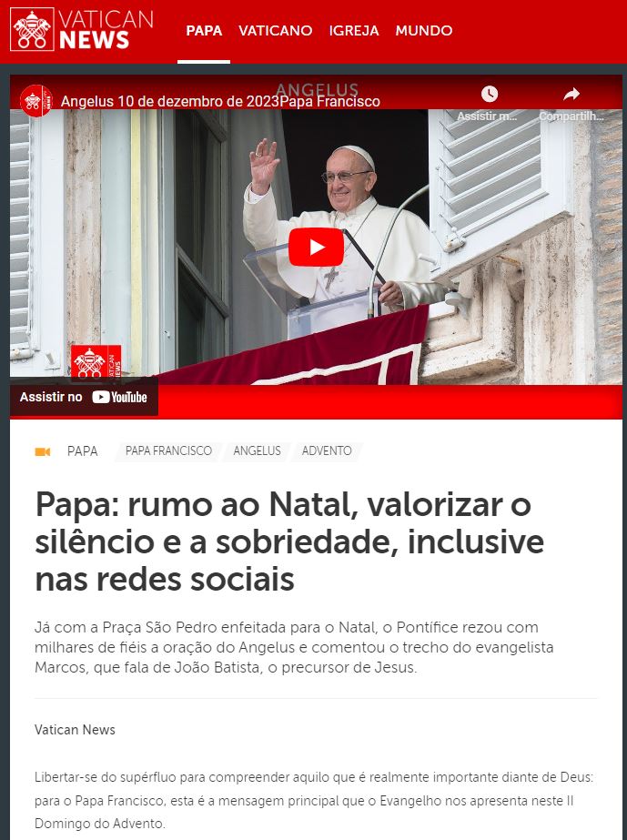627x840 pixels.
Task: Play the Angelus YouTube video
Action: point(316,247)
